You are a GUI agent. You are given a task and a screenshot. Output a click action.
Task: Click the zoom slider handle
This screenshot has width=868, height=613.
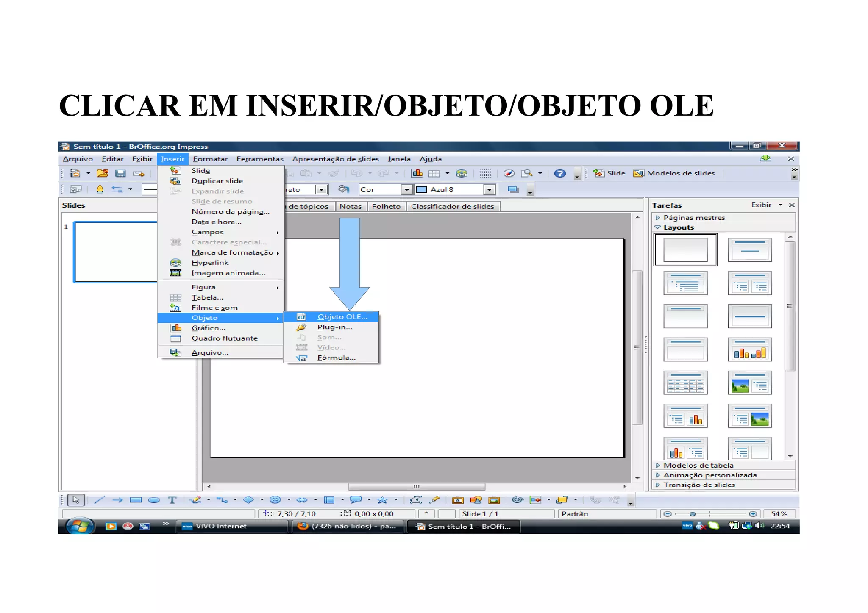tap(693, 514)
